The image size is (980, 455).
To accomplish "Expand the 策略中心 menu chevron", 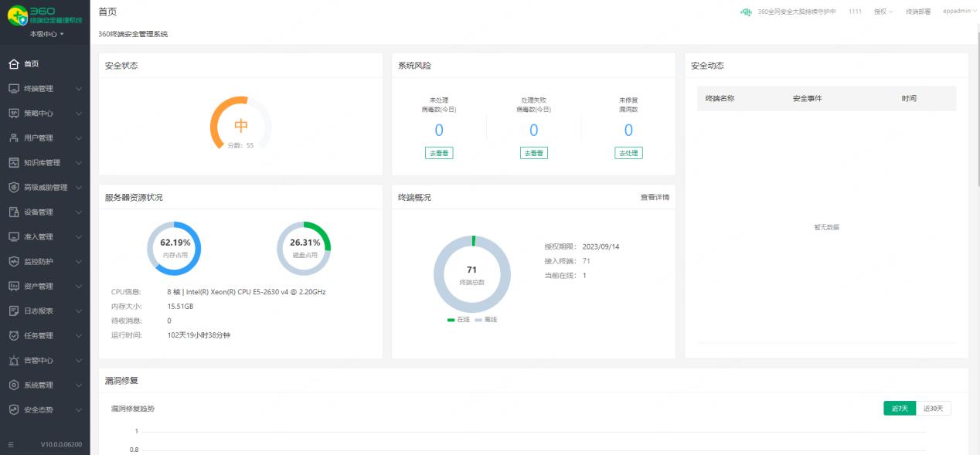I will (79, 114).
